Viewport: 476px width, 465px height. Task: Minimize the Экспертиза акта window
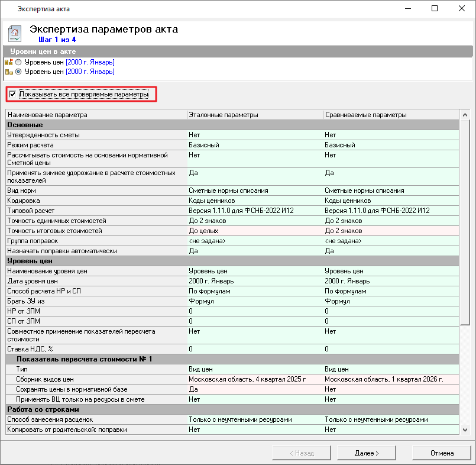coord(407,9)
